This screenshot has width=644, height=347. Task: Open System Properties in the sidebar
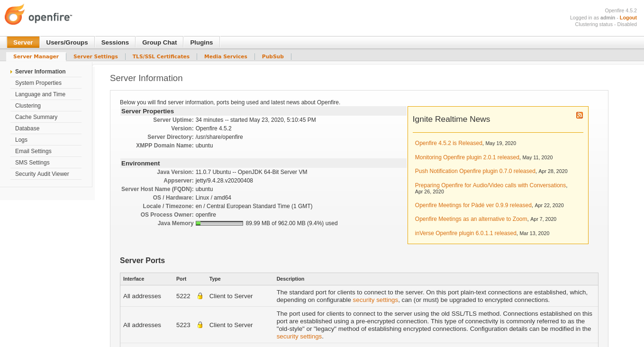coord(38,83)
